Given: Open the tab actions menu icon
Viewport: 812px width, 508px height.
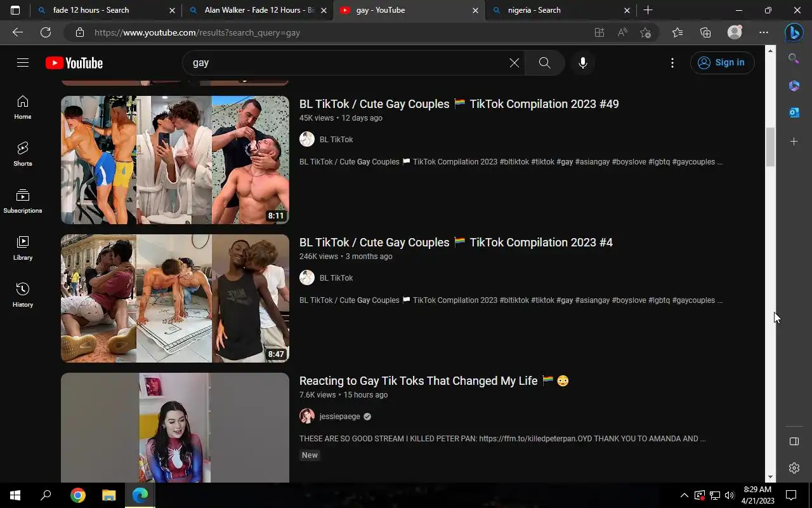Looking at the screenshot, I should [x=15, y=10].
